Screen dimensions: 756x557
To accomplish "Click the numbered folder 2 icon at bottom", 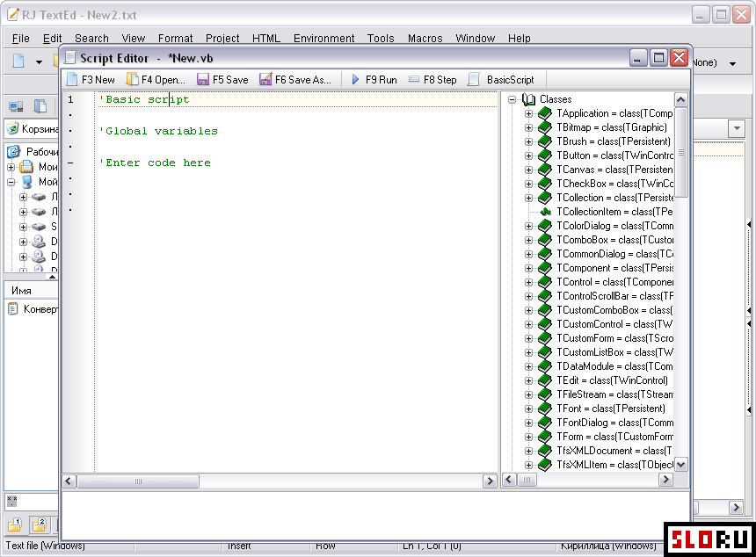I will pyautogui.click(x=39, y=524).
